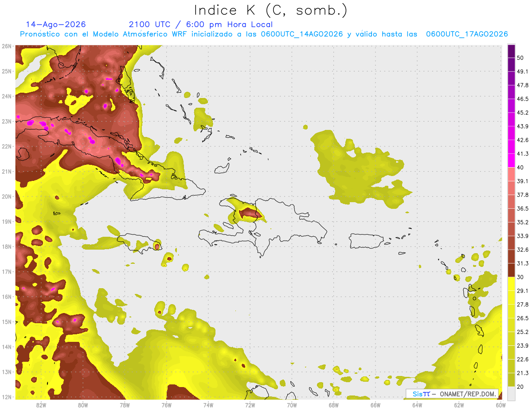Click the 24N latitude label
Viewport: 532px width, 411px height.
(x=7, y=96)
